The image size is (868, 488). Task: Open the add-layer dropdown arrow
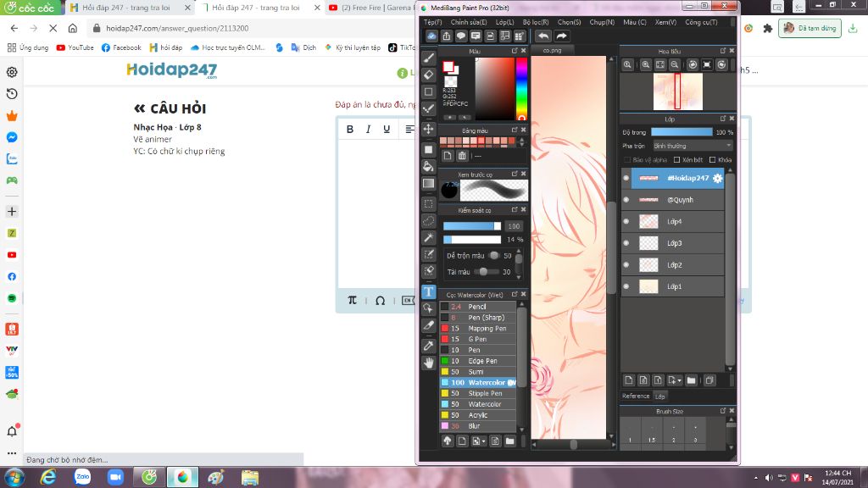(679, 380)
